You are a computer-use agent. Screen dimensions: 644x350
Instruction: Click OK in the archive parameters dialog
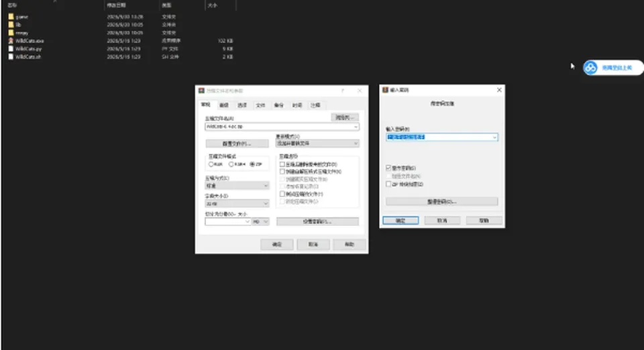[277, 245]
